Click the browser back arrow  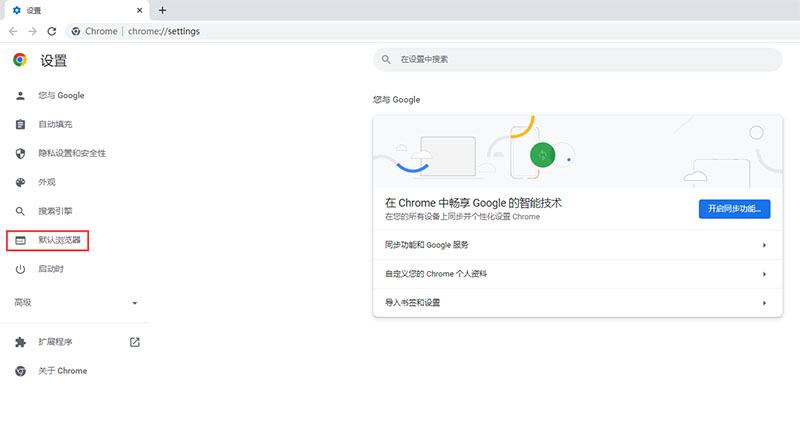[x=13, y=31]
